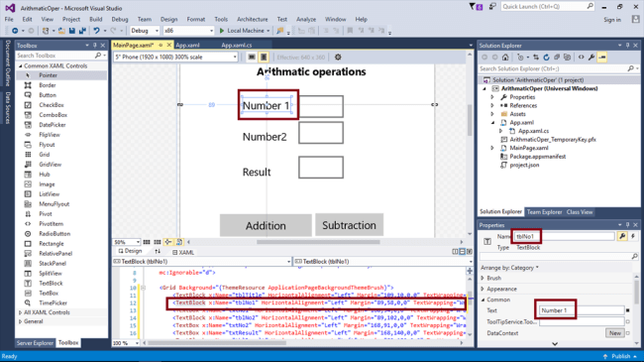Screen dimensions: 644x362
Task: Open the Debug configuration dropdown
Action: coord(145,31)
